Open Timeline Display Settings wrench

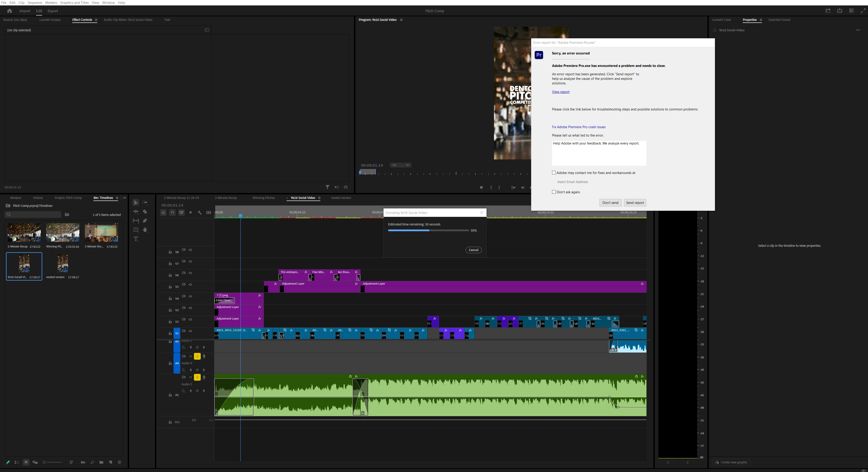(x=199, y=213)
